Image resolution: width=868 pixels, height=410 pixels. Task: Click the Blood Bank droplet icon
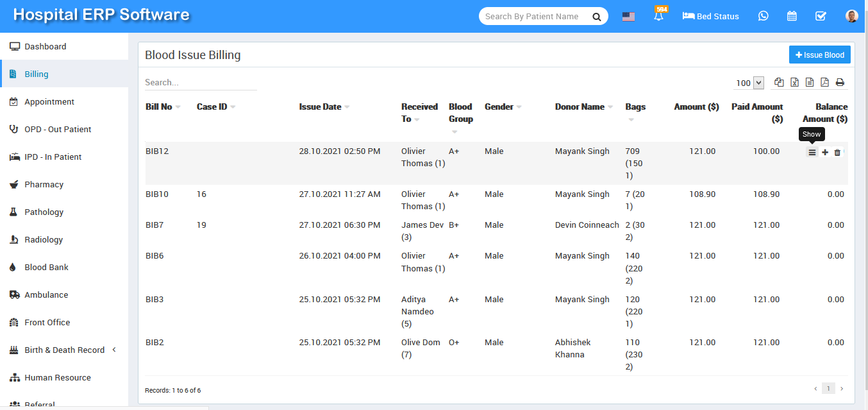[13, 268]
